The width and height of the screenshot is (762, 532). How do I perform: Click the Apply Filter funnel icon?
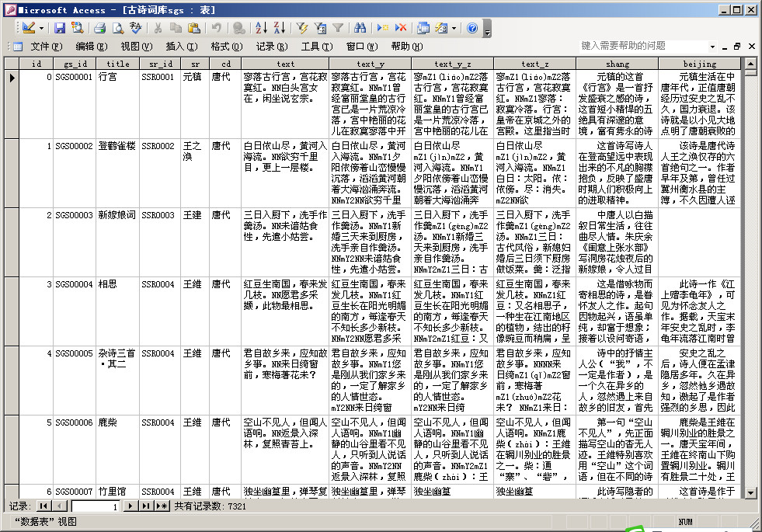click(x=338, y=28)
